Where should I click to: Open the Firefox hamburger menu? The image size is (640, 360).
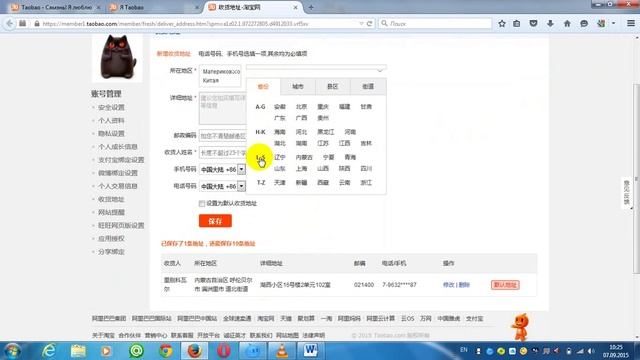click(x=631, y=24)
